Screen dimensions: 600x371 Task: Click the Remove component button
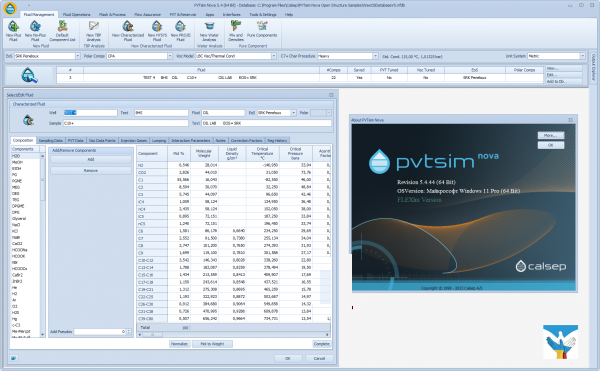click(91, 171)
